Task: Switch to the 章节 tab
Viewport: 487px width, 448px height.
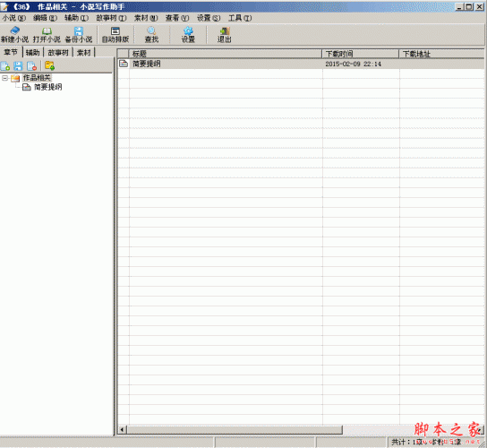Action: 11,52
